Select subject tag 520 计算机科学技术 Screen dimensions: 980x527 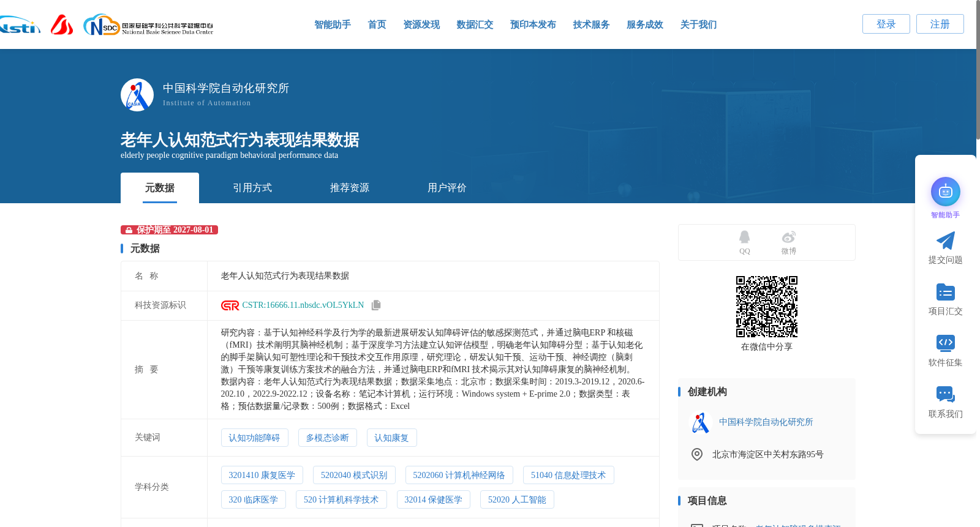pos(341,499)
